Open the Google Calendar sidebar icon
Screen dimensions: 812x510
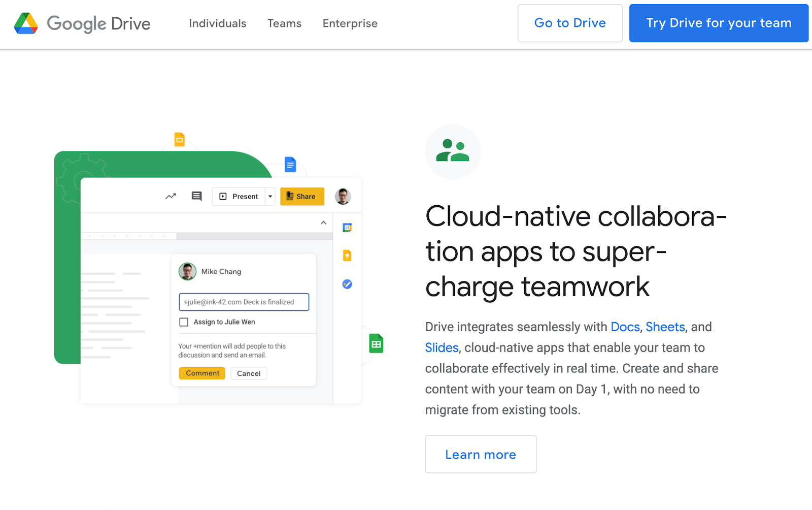pyautogui.click(x=347, y=228)
